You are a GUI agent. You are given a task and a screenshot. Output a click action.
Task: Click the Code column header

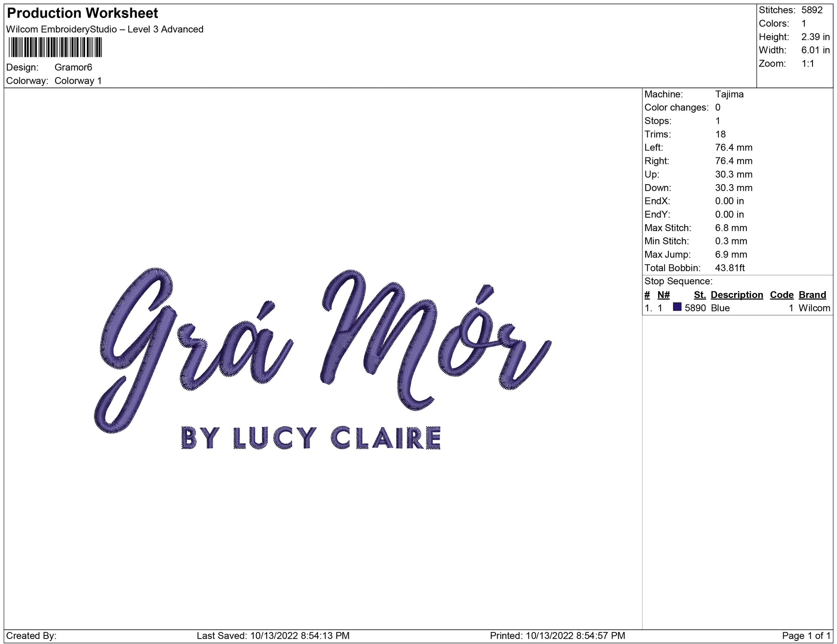781,295
